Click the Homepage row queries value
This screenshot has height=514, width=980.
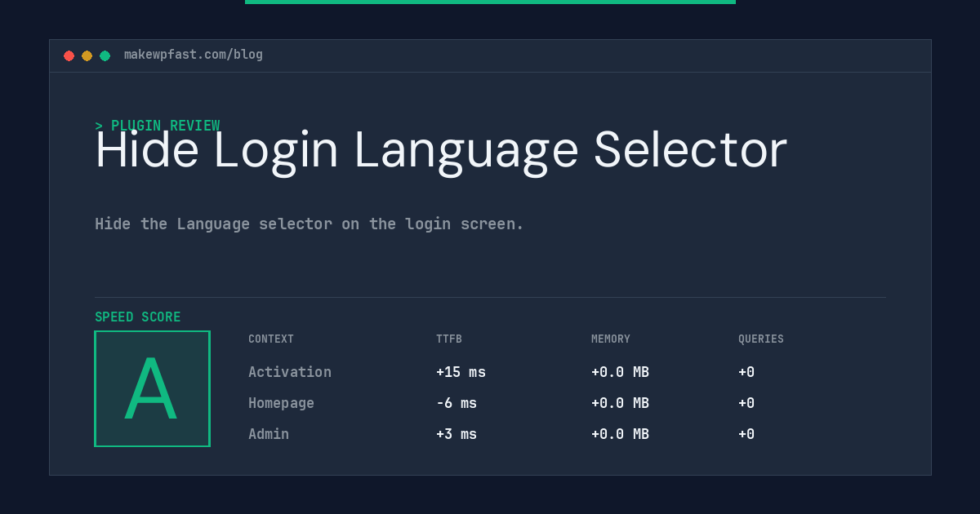pyautogui.click(x=746, y=403)
